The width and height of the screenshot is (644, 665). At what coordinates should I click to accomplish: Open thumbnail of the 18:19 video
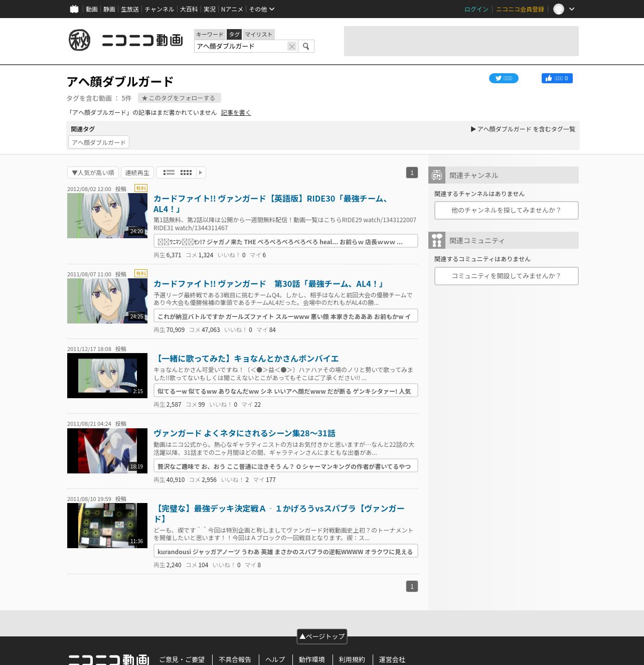pos(107,451)
